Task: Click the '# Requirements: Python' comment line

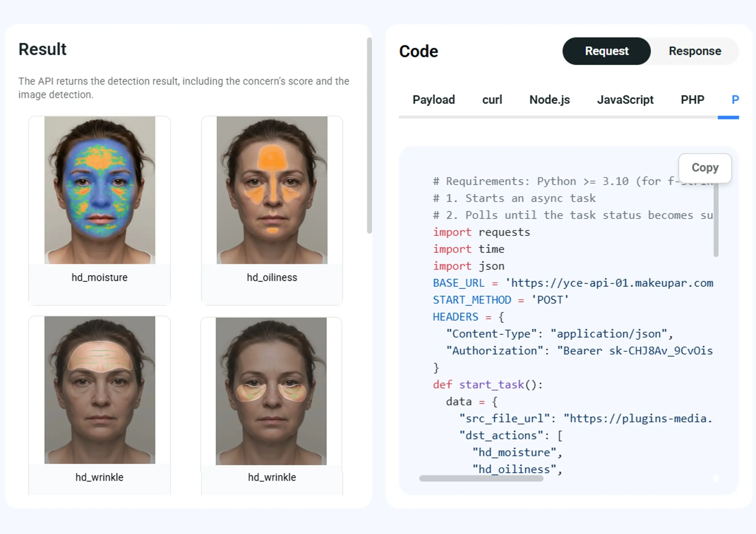Action: coord(573,181)
